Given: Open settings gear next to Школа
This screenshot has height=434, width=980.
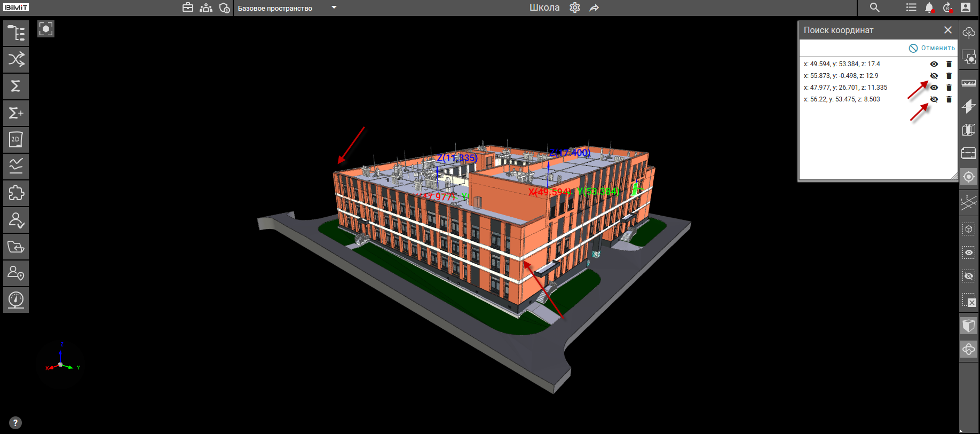Looking at the screenshot, I should [x=574, y=7].
